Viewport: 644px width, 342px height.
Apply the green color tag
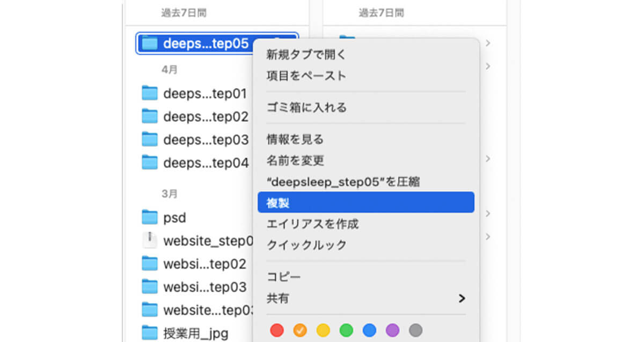[346, 330]
